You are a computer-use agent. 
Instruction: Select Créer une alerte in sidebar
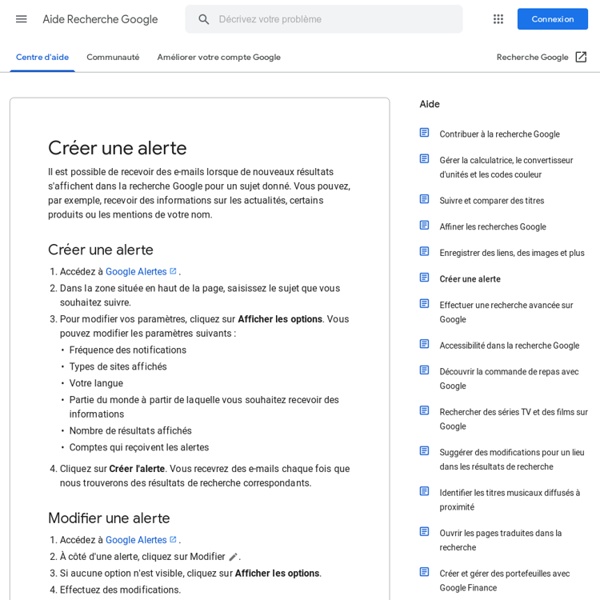470,279
